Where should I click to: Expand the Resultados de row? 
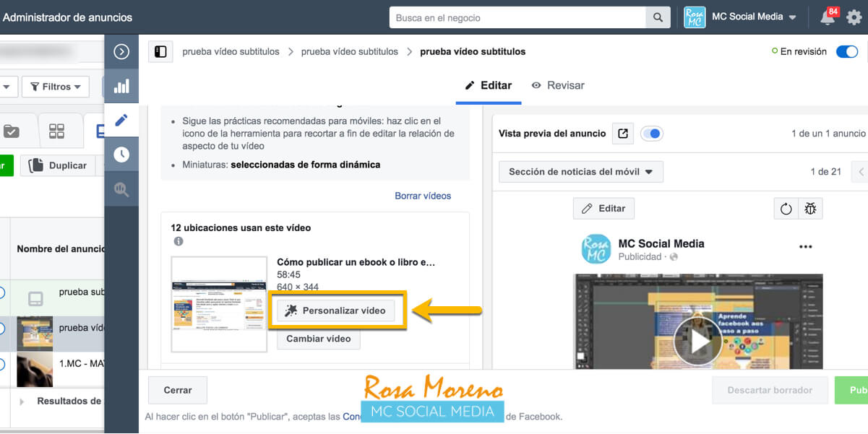tap(22, 402)
